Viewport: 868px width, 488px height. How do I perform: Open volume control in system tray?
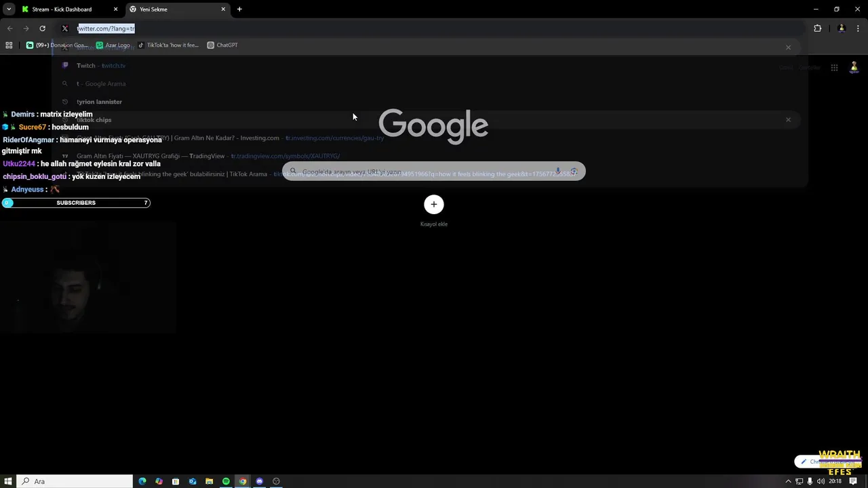(x=821, y=481)
